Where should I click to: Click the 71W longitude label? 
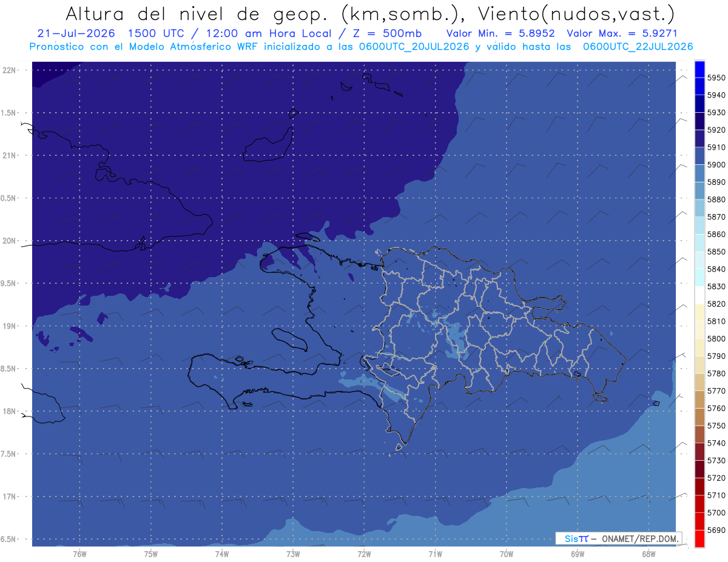point(435,555)
